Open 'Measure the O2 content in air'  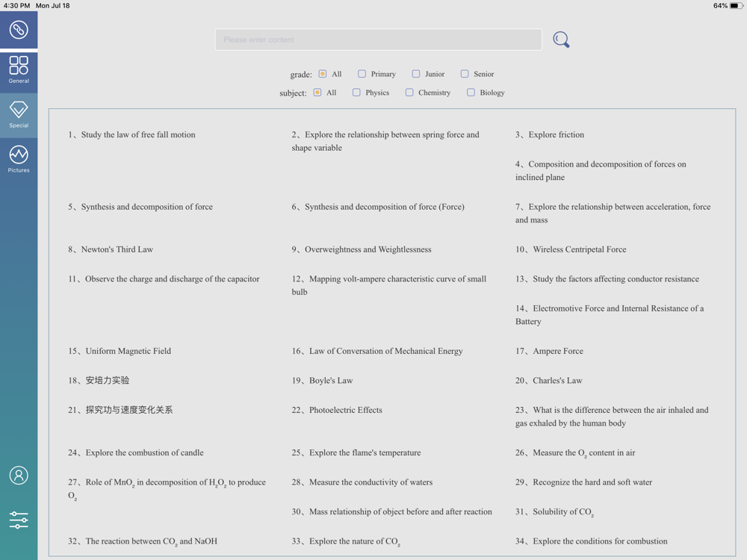tap(575, 453)
